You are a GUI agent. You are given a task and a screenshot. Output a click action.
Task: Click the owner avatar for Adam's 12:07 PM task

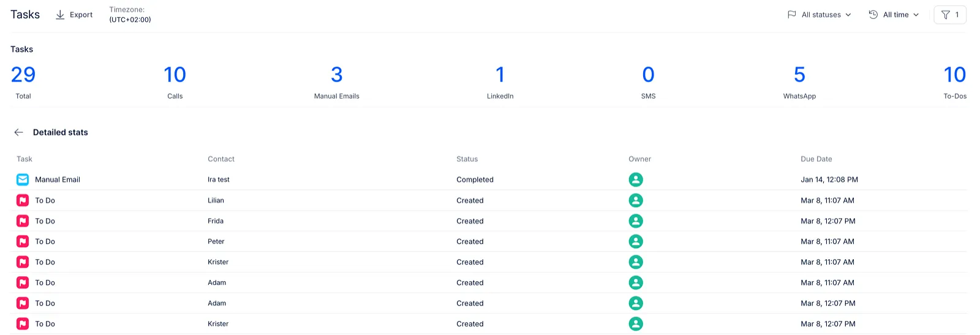click(x=636, y=303)
